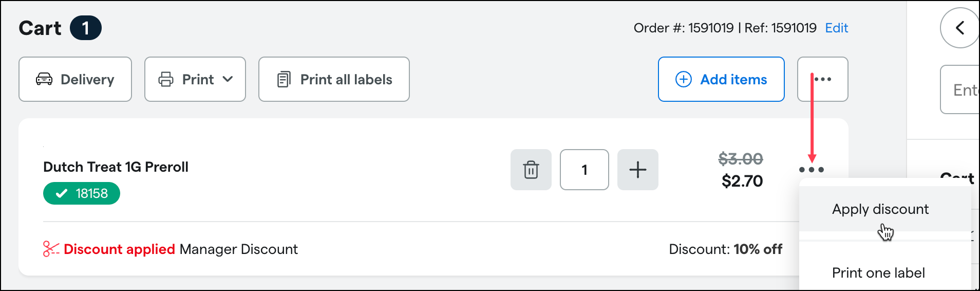Open the cart options ellipsis next to Add items
Viewport: 980px width, 291px height.
point(823,79)
